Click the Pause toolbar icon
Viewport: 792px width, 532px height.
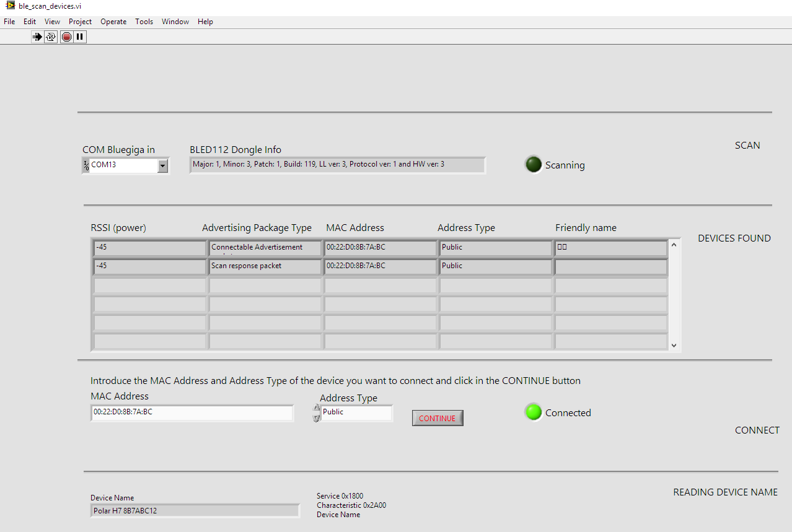click(x=80, y=37)
